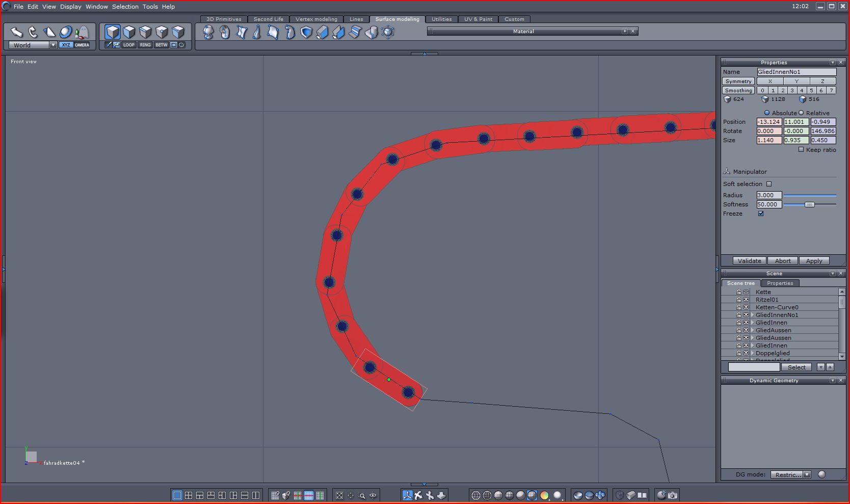The height and width of the screenshot is (504, 850).
Task: Click the Select button in Scene panel
Action: pyautogui.click(x=796, y=367)
